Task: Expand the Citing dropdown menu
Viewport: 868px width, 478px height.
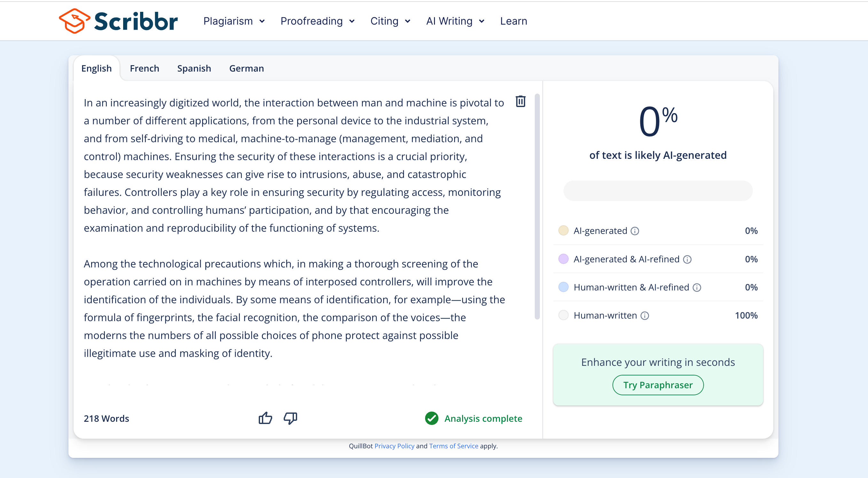Action: pyautogui.click(x=390, y=21)
